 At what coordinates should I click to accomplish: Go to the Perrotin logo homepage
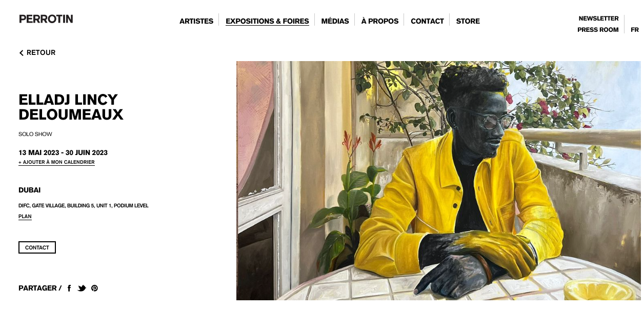point(46,19)
